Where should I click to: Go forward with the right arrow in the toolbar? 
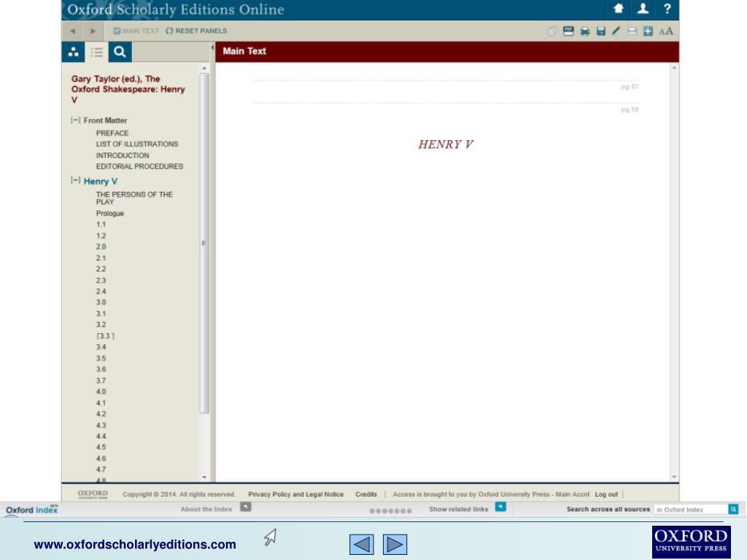point(93,31)
